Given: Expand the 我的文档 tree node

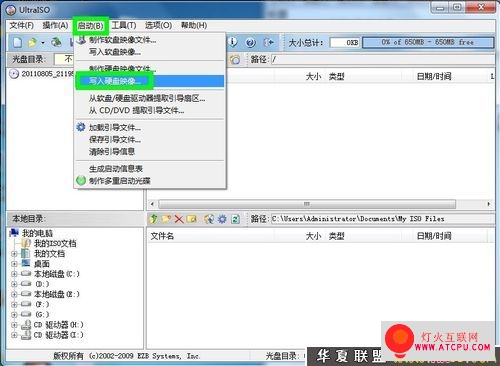Looking at the screenshot, I should tap(14, 254).
